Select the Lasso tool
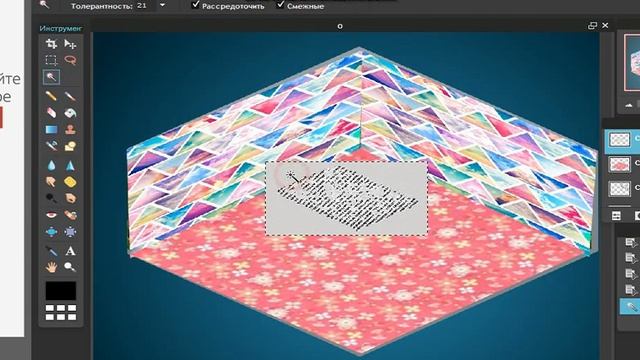Image resolution: width=640 pixels, height=360 pixels. pos(70,60)
